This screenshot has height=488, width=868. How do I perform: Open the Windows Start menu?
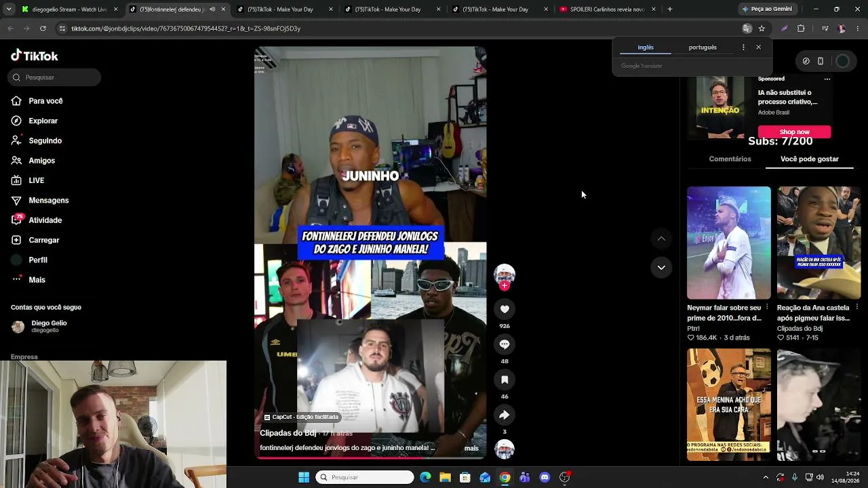click(x=304, y=477)
